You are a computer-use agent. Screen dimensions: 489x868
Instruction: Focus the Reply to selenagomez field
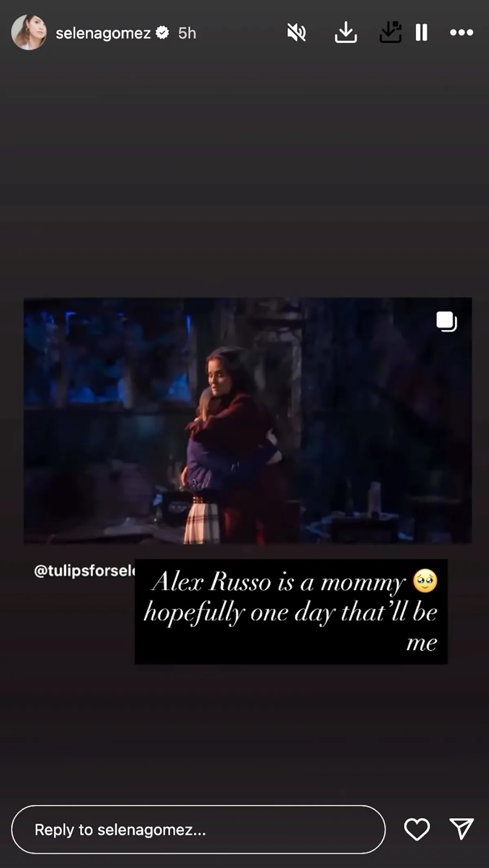[x=198, y=829]
